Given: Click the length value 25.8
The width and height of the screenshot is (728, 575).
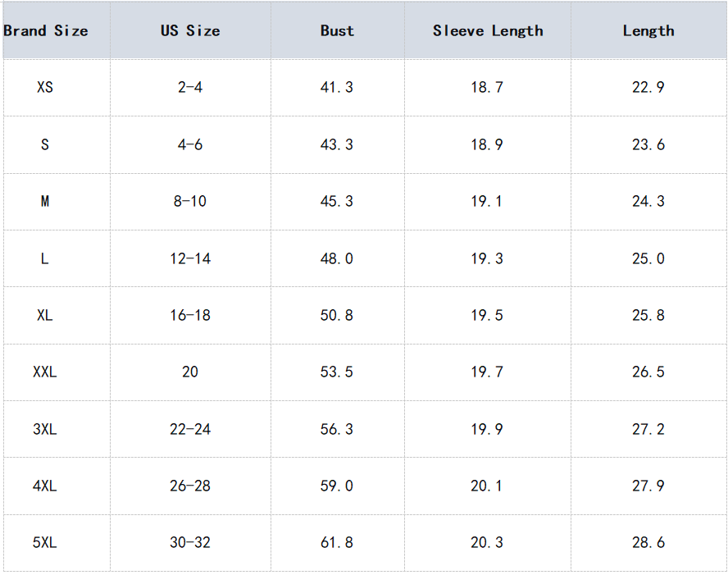Looking at the screenshot, I should click(648, 315).
